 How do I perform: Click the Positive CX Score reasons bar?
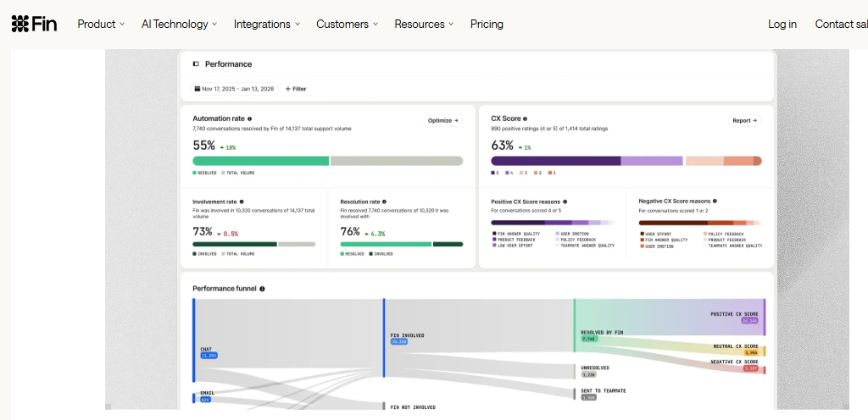(553, 223)
